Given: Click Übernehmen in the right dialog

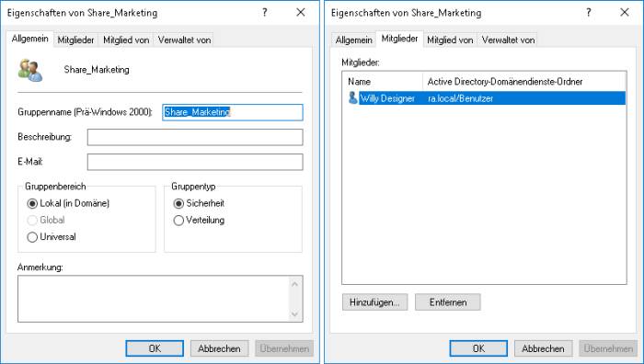Looking at the screenshot, I should tap(608, 348).
